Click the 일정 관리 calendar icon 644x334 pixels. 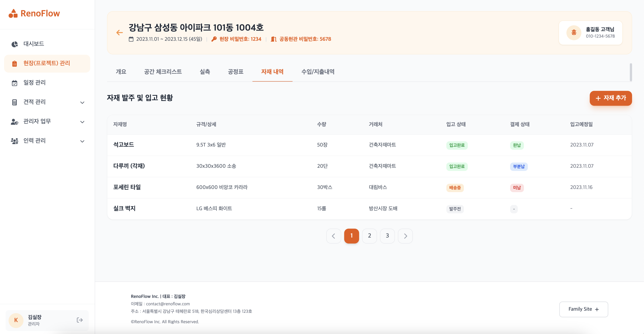(15, 83)
